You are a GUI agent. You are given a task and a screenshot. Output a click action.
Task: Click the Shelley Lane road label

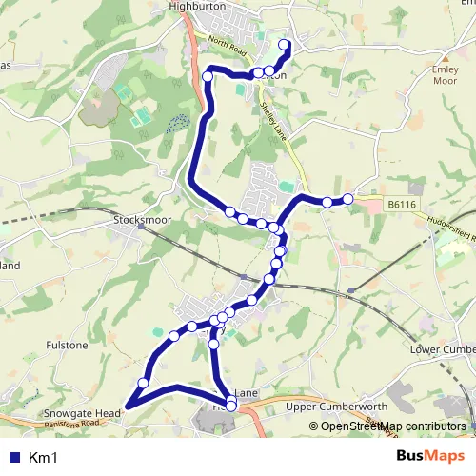[273, 121]
